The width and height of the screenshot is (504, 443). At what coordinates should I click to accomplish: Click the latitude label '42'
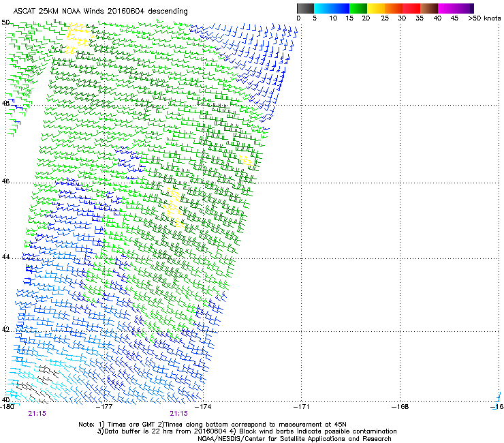5,329
